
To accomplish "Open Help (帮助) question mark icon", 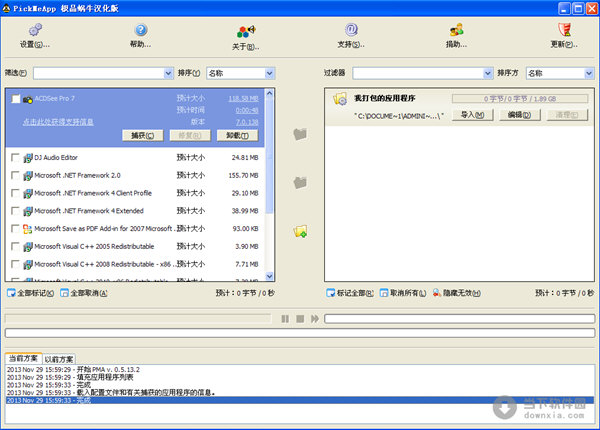I will [x=141, y=30].
